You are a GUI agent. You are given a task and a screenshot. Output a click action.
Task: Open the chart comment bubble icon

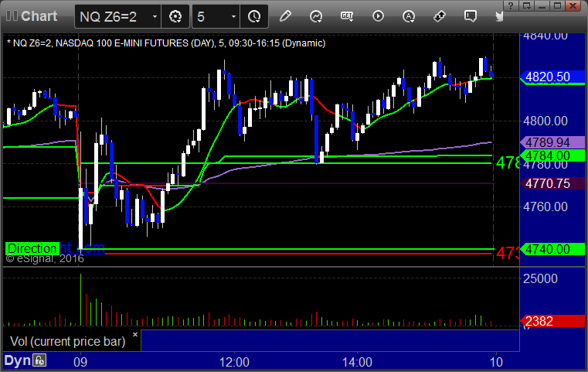pos(471,16)
